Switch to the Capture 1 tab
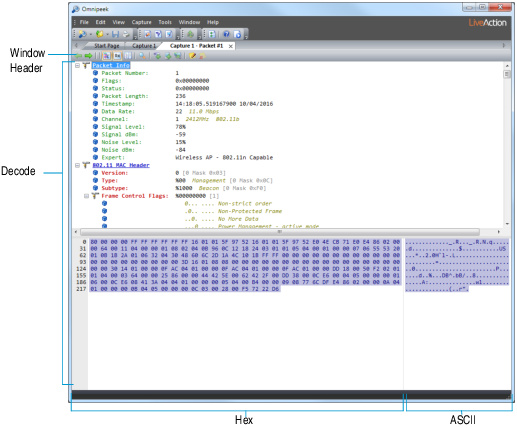This screenshot has width=517, height=428. pyautogui.click(x=144, y=46)
